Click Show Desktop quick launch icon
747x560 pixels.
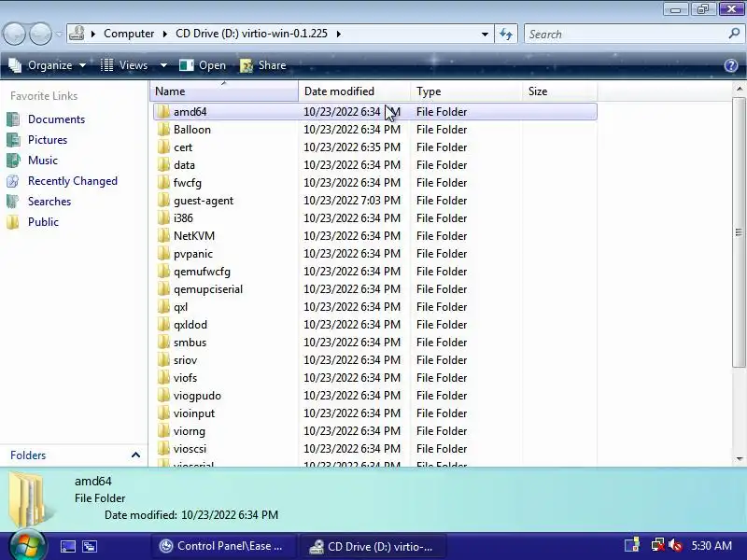point(67,546)
